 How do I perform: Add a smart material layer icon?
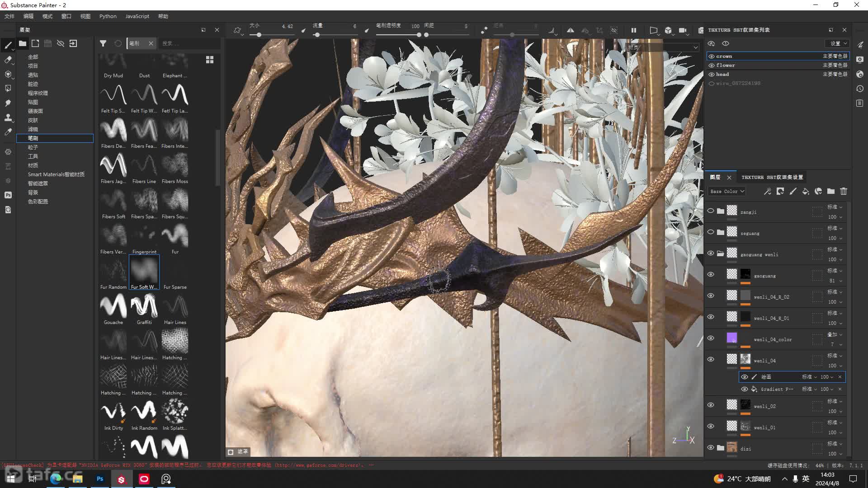pos(818,192)
